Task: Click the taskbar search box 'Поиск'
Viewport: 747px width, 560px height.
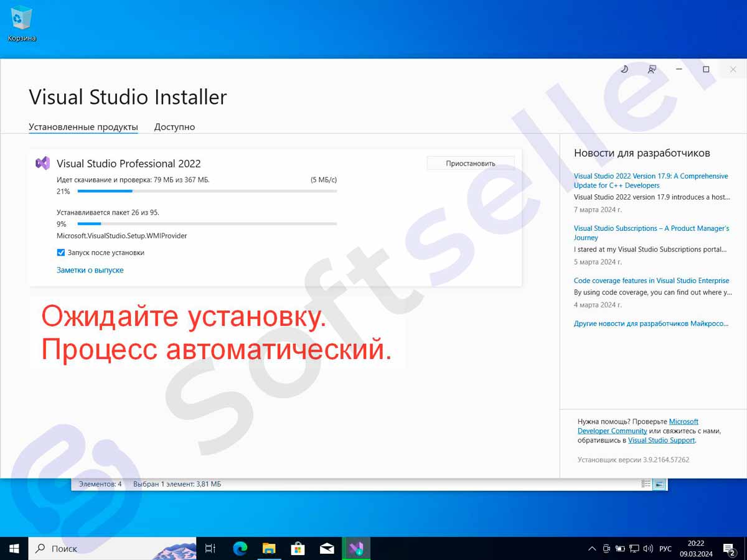Action: pos(112,548)
